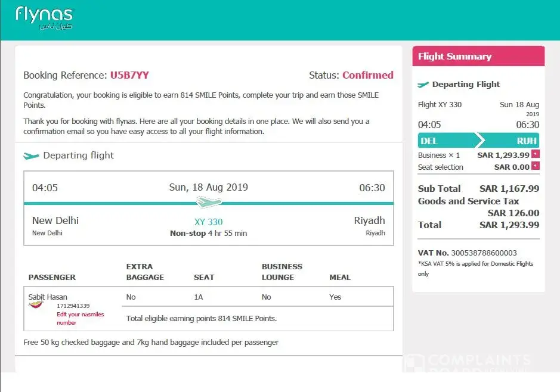The image size is (560, 392).
Task: Click the plane icon beside 'Departing flight' heading
Action: point(31,156)
